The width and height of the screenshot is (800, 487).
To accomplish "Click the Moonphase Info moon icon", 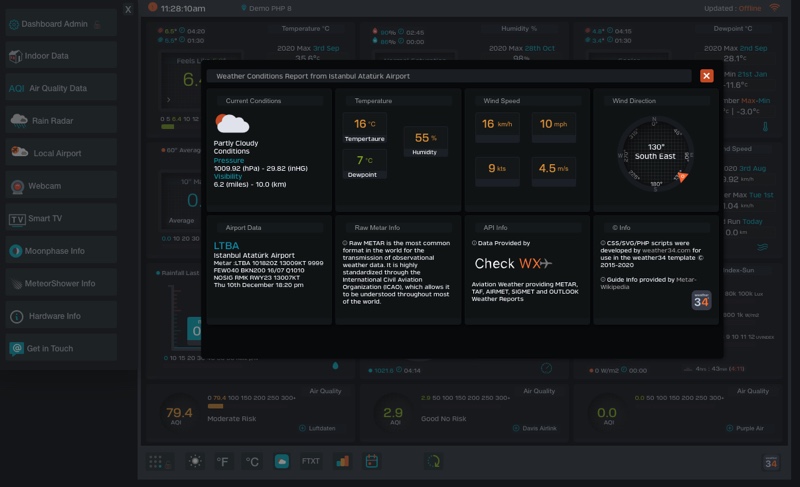I will point(16,251).
